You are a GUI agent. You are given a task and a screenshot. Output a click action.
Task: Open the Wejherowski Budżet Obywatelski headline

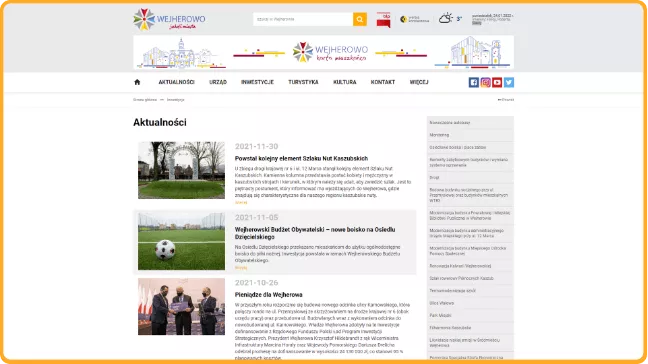click(x=315, y=233)
